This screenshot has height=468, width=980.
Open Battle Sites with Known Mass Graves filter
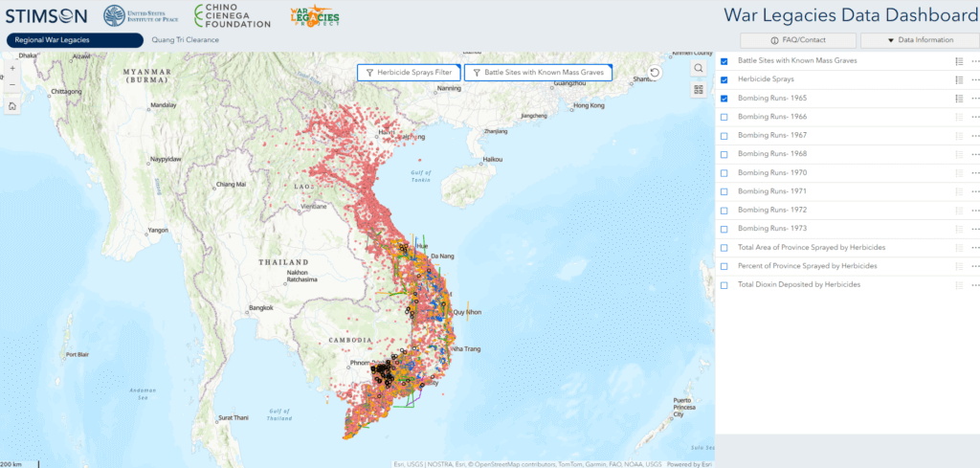pos(537,73)
